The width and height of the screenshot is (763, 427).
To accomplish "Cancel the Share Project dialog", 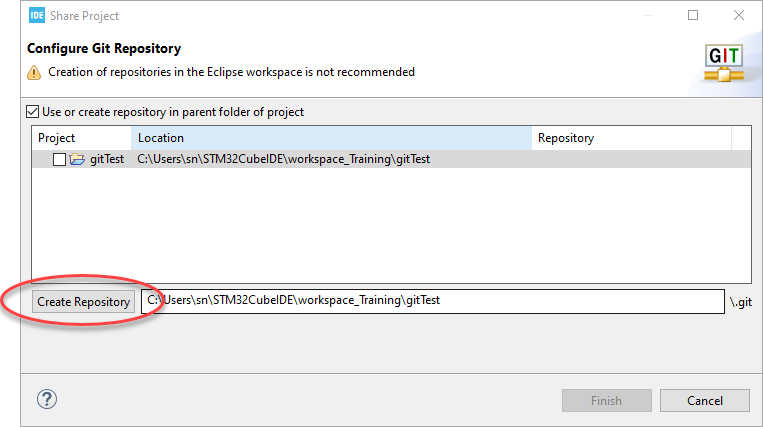I will (705, 401).
